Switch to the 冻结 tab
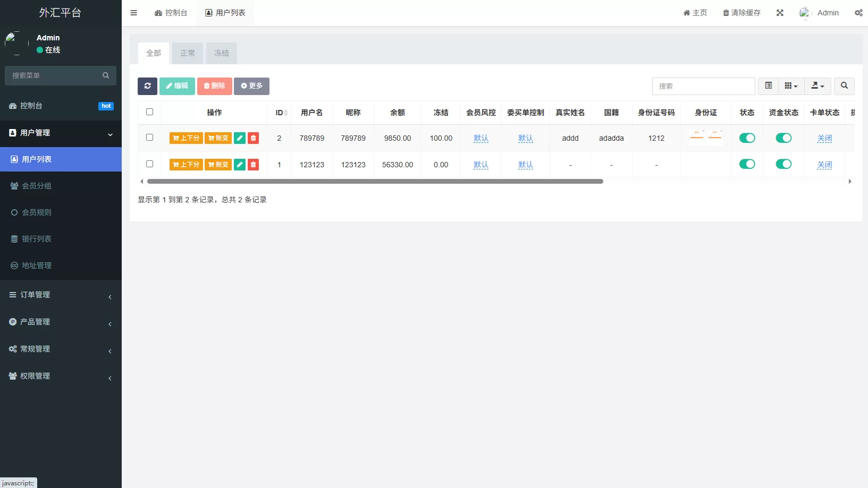Image resolution: width=868 pixels, height=488 pixels. pos(222,53)
